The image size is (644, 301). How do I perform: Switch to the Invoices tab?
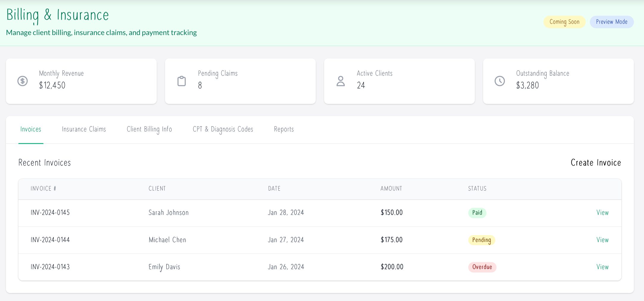tap(31, 129)
